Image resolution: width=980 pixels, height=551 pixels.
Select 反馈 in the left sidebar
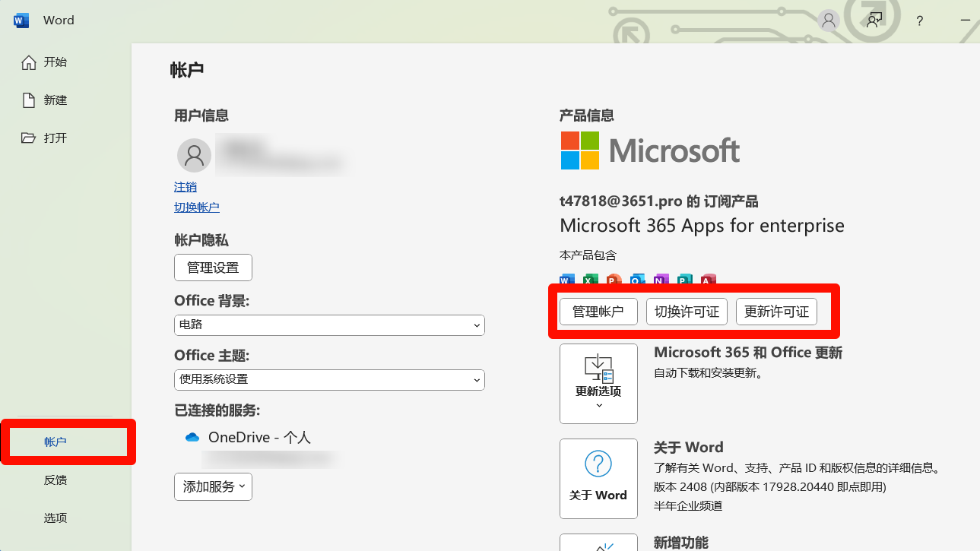56,480
